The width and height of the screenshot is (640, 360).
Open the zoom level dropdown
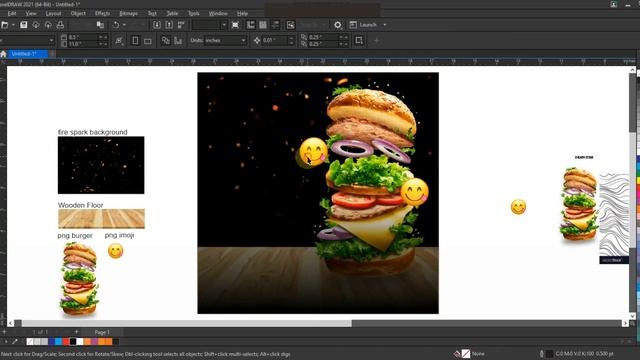coord(224,25)
